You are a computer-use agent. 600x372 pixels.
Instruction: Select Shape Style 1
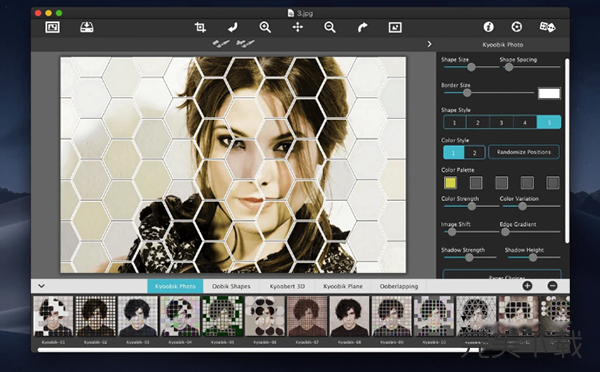pos(455,122)
